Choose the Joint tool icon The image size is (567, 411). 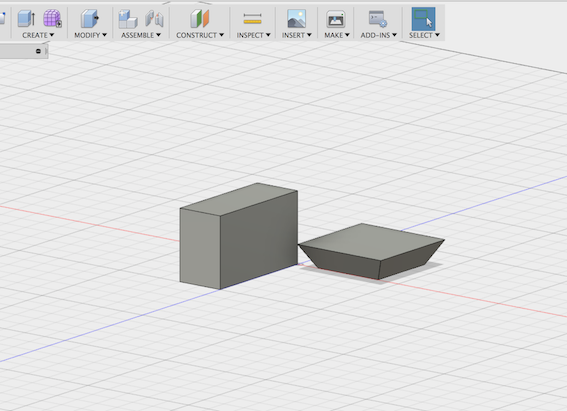154,19
